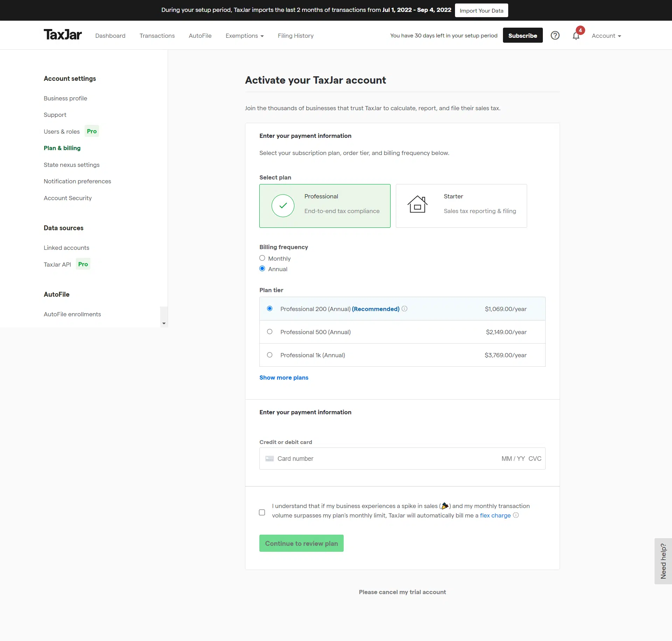Click the Pro badge next to Users & roles
672x641 pixels.
[x=92, y=131]
